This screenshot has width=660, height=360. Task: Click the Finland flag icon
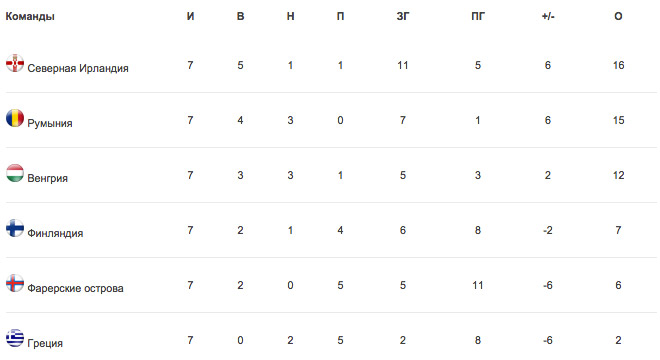(x=15, y=228)
